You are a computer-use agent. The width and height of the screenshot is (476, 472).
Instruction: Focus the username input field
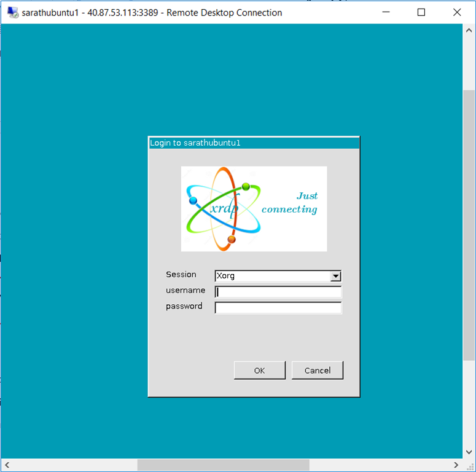coord(278,292)
